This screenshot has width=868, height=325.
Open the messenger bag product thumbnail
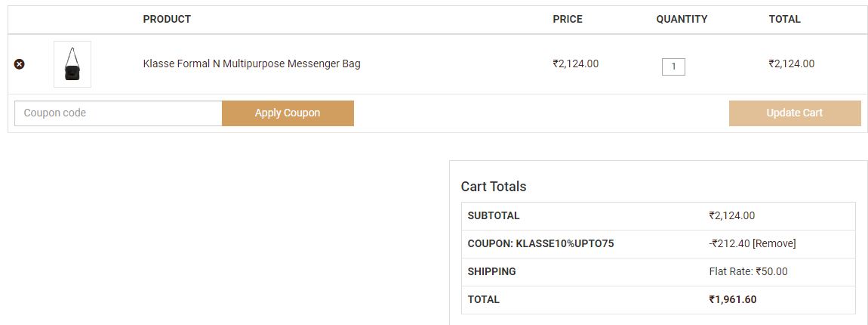72,64
